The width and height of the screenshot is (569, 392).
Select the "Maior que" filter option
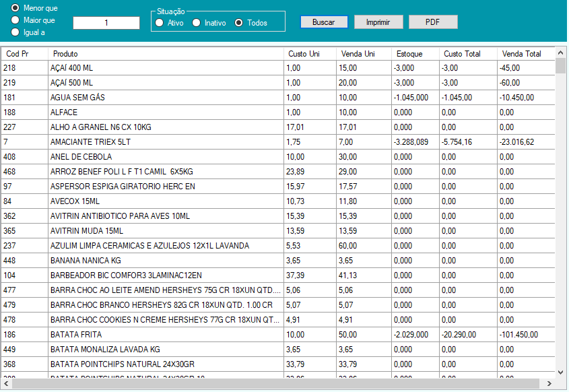[x=15, y=20]
